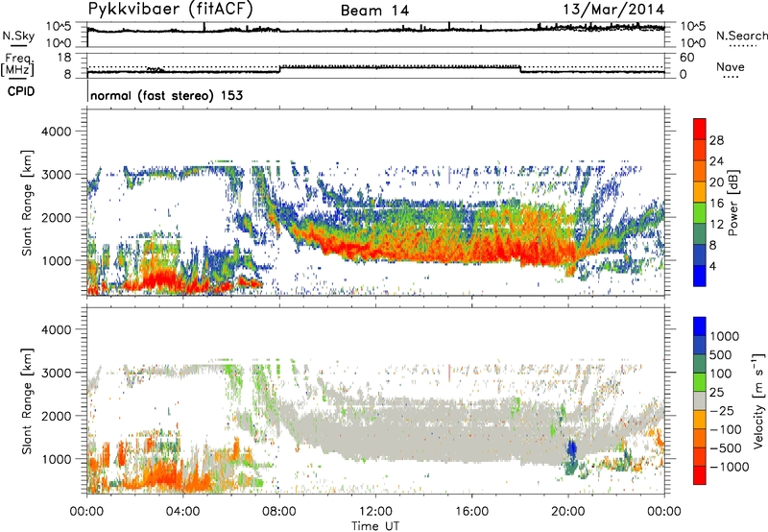Viewport: 768px width, 532px height.
Task: Click the 24 label on Power colorbar
Action: point(716,161)
